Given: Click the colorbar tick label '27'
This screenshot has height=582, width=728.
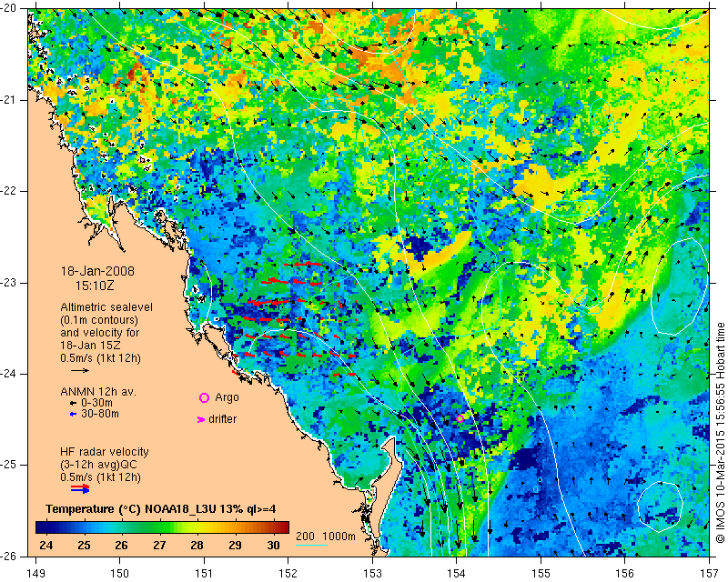Looking at the screenshot, I should [x=159, y=545].
